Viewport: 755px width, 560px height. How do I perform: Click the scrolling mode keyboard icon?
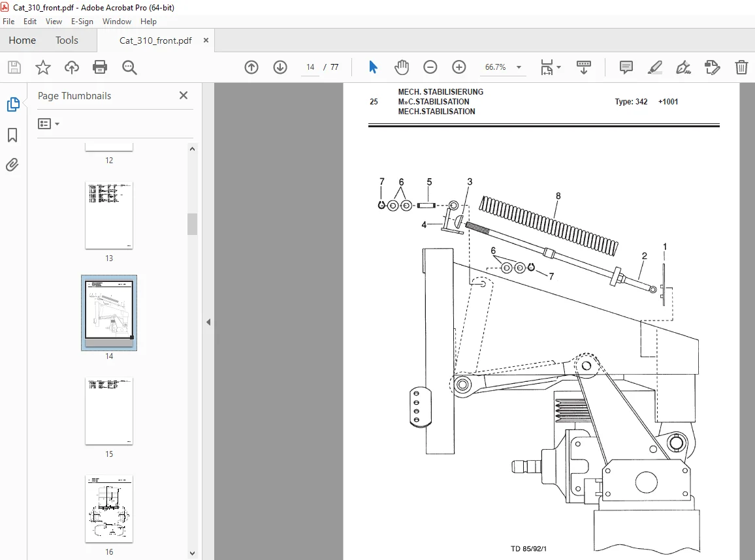point(584,67)
